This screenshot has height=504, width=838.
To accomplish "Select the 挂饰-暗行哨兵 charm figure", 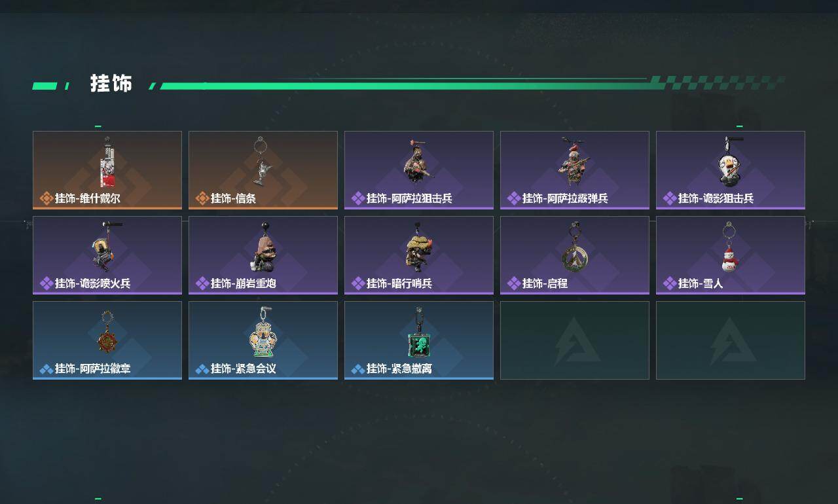I will click(419, 246).
